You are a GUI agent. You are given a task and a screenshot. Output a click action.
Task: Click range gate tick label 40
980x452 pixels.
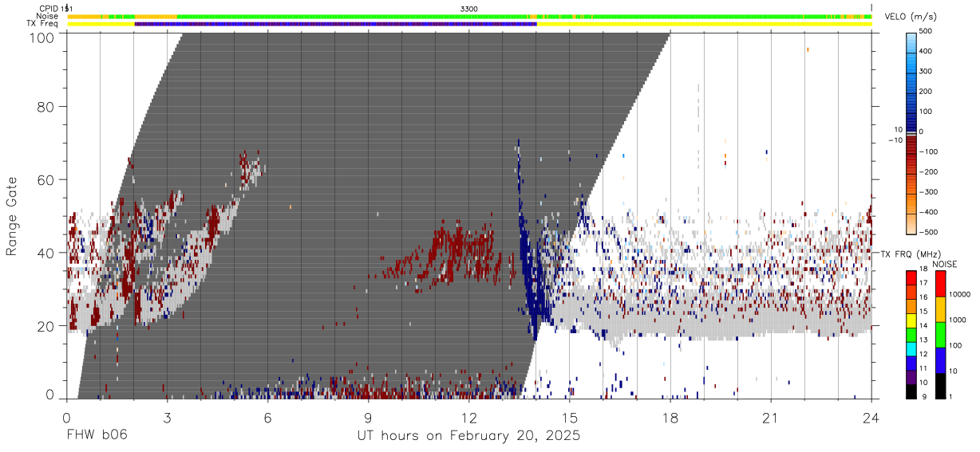46,253
